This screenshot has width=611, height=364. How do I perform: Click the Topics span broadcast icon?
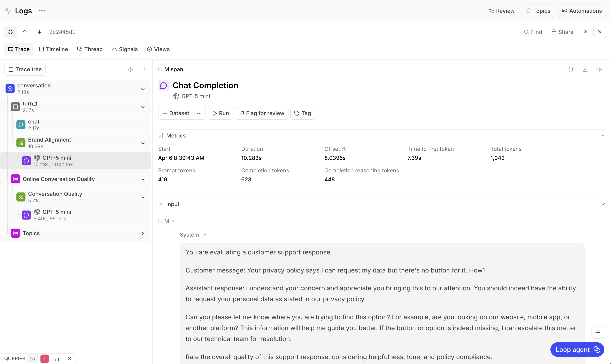point(15,233)
